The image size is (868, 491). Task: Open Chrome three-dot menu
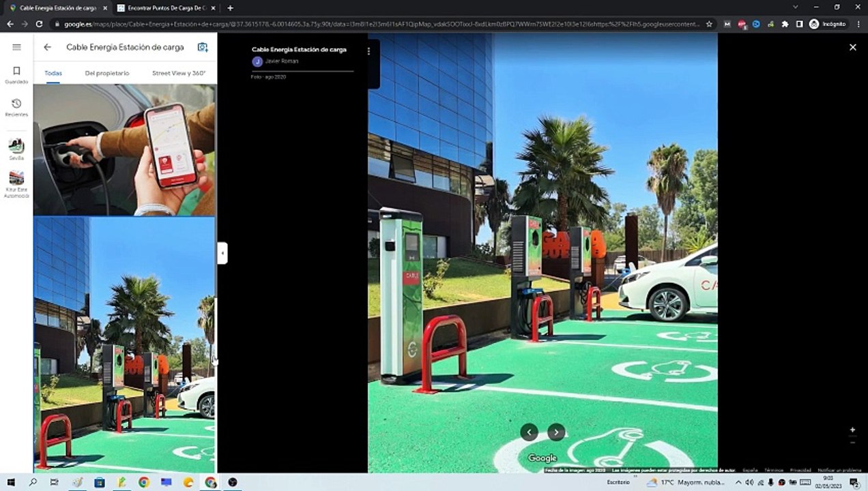tap(858, 24)
